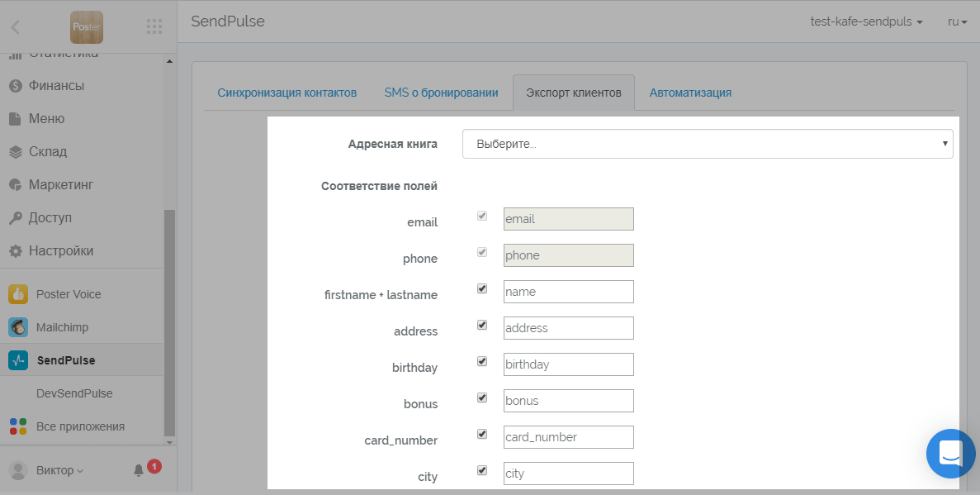Click the apps grid icon in header

[x=154, y=26]
